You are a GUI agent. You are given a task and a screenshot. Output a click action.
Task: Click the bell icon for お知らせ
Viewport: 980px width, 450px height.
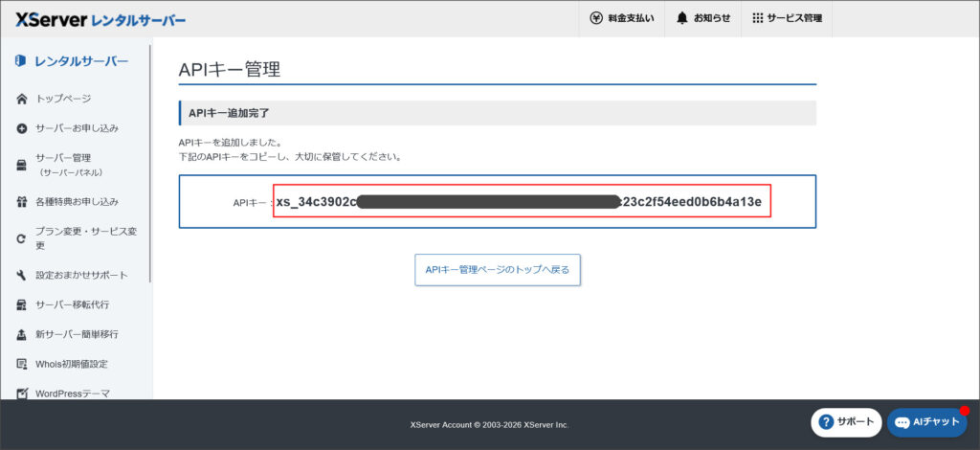681,18
